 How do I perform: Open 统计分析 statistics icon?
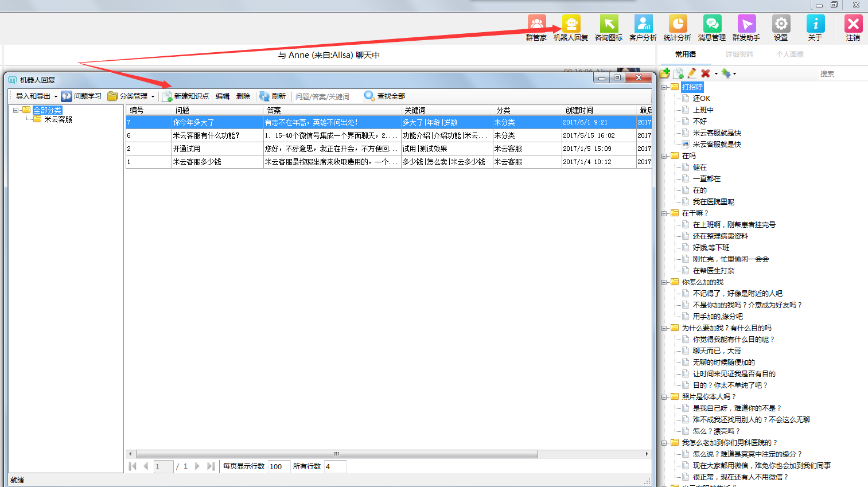click(x=678, y=28)
